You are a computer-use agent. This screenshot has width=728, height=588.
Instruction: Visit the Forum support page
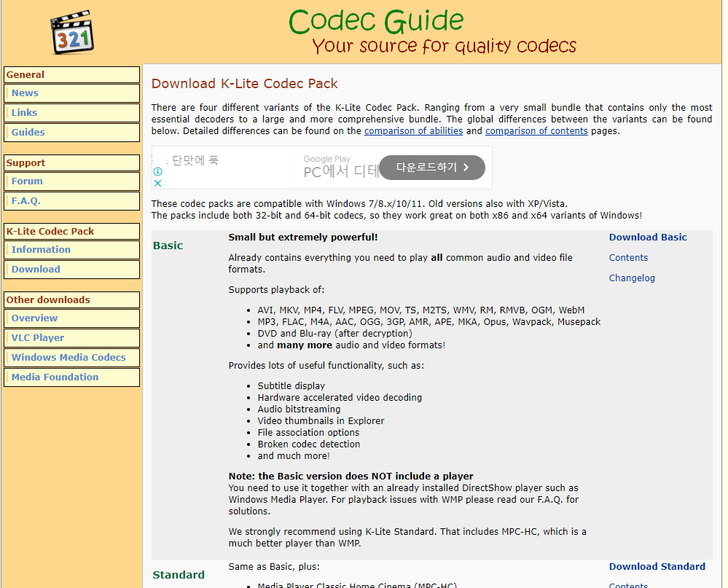coord(71,181)
